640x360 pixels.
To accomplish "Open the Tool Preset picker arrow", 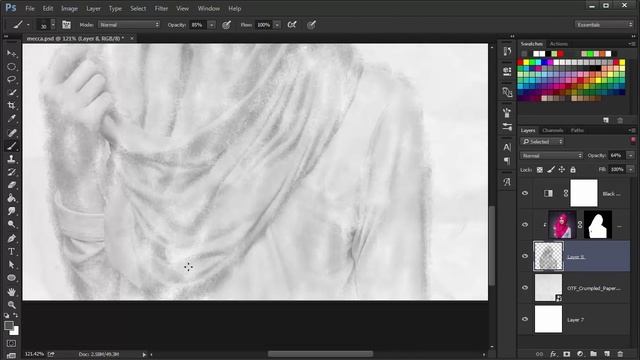I will 28,25.
